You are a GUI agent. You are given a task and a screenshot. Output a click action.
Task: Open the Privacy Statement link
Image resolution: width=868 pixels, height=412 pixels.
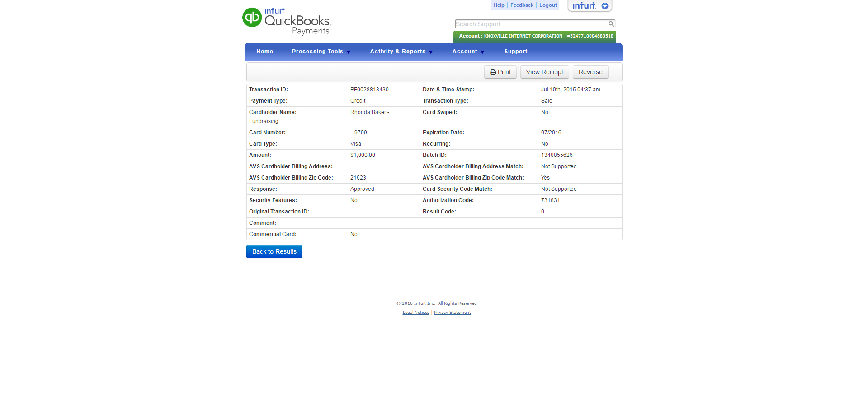click(x=452, y=313)
